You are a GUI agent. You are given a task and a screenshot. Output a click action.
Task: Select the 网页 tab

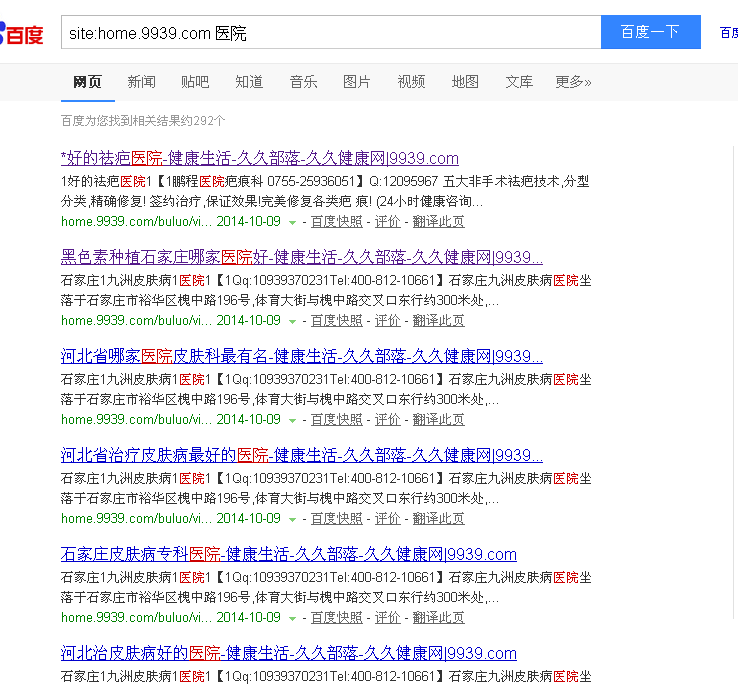[88, 82]
